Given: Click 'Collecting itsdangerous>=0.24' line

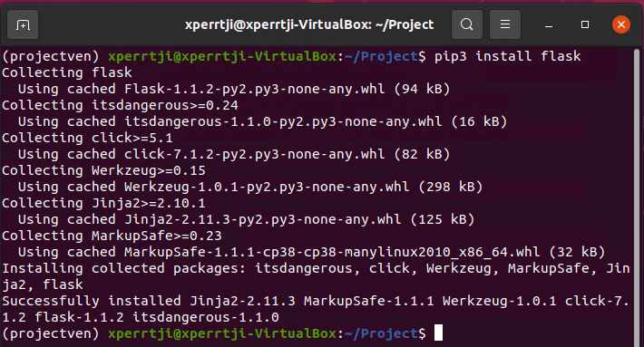Looking at the screenshot, I should click(x=120, y=105).
